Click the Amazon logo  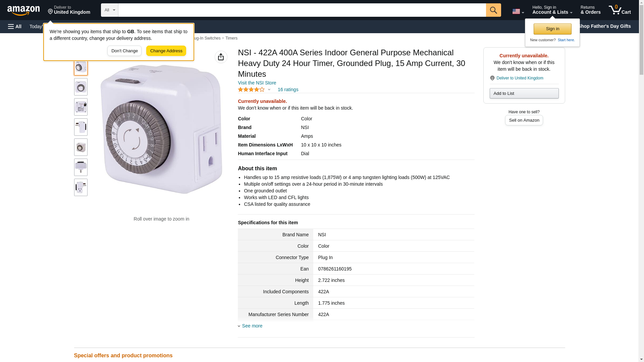pyautogui.click(x=23, y=10)
